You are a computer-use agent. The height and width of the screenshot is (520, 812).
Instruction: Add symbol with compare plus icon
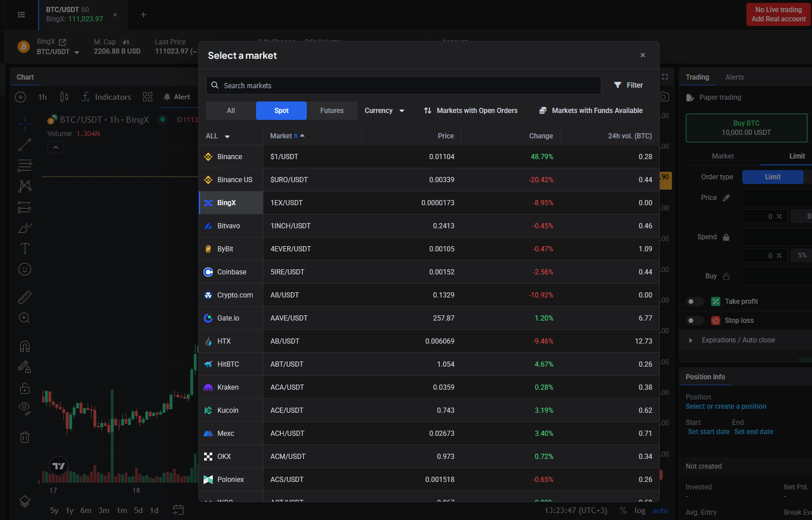pos(20,97)
